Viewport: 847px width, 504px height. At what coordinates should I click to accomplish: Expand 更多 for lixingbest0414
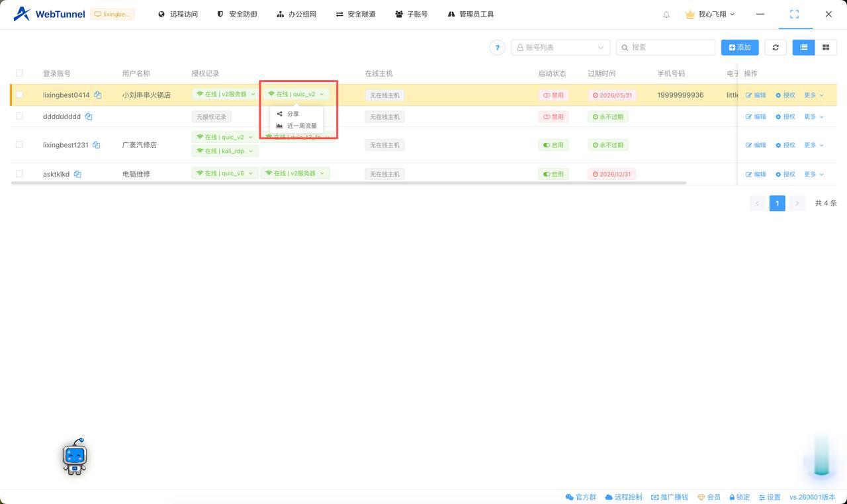click(x=814, y=95)
